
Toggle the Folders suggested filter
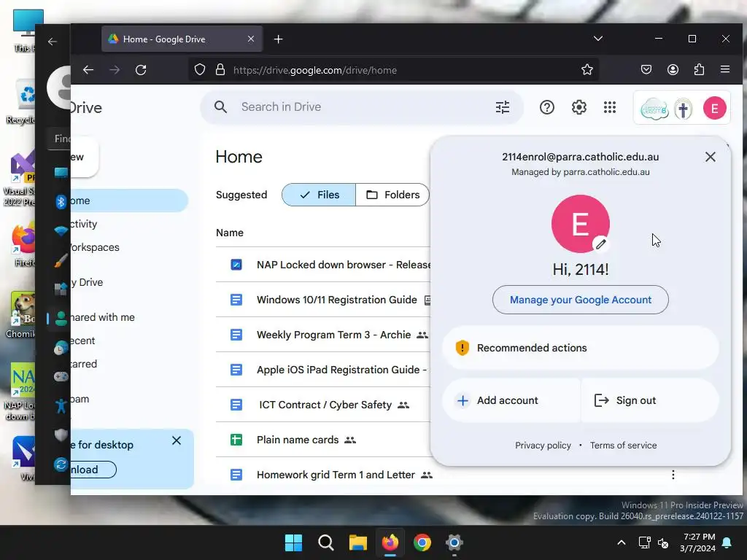(x=392, y=195)
